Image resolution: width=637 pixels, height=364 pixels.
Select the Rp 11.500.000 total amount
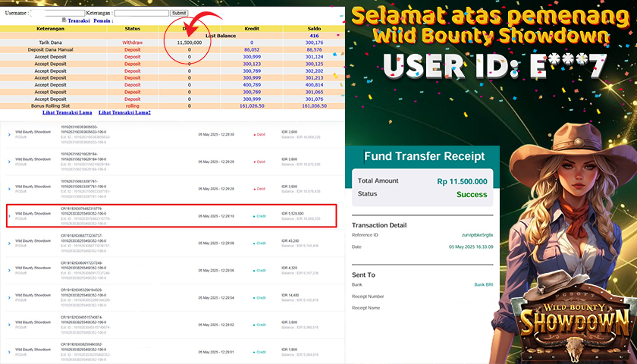click(x=463, y=181)
